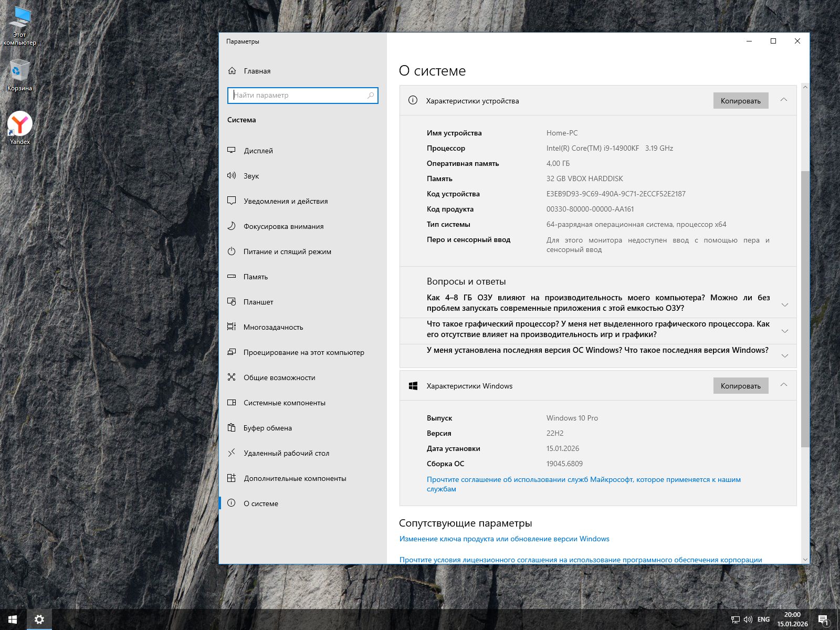
Task: Open Дополнительные компоненты settings page
Action: 295,478
